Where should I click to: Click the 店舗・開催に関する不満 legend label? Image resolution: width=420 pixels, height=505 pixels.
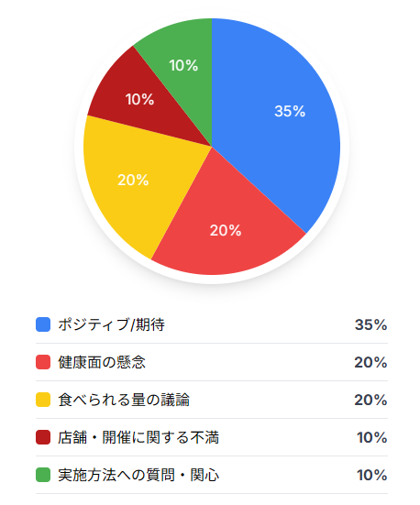pyautogui.click(x=138, y=437)
